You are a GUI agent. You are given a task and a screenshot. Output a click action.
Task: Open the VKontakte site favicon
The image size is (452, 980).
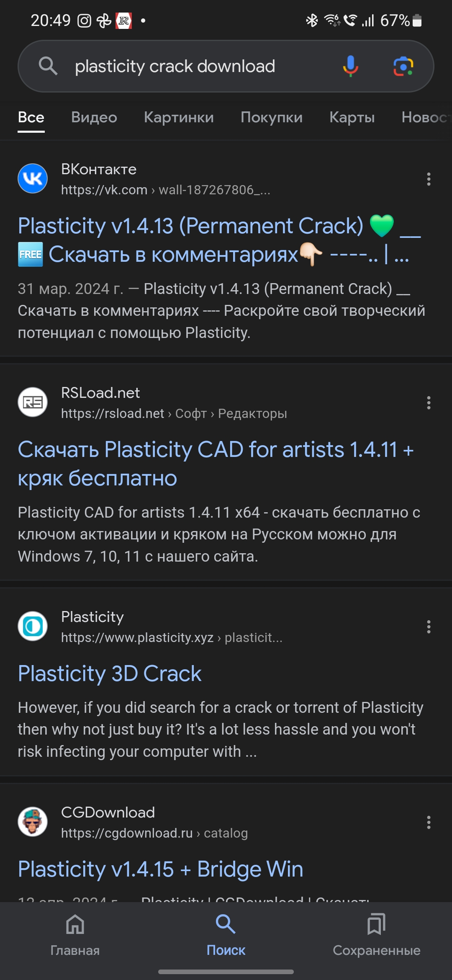pos(33,179)
